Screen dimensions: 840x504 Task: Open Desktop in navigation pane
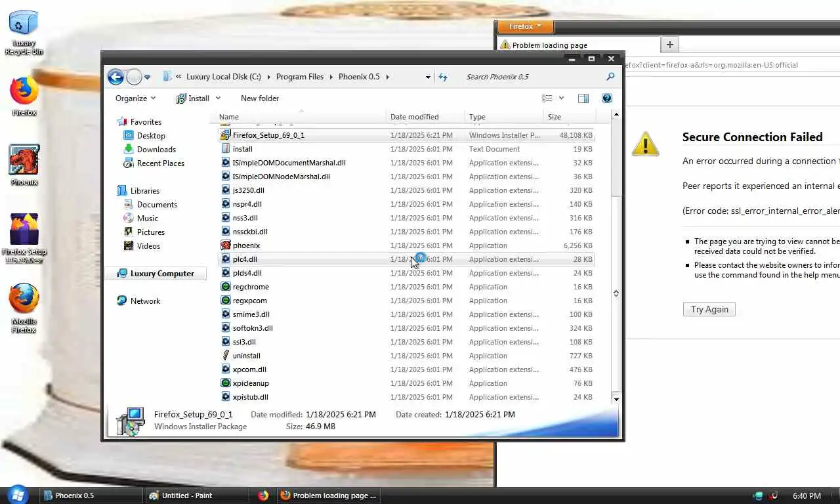(x=151, y=136)
